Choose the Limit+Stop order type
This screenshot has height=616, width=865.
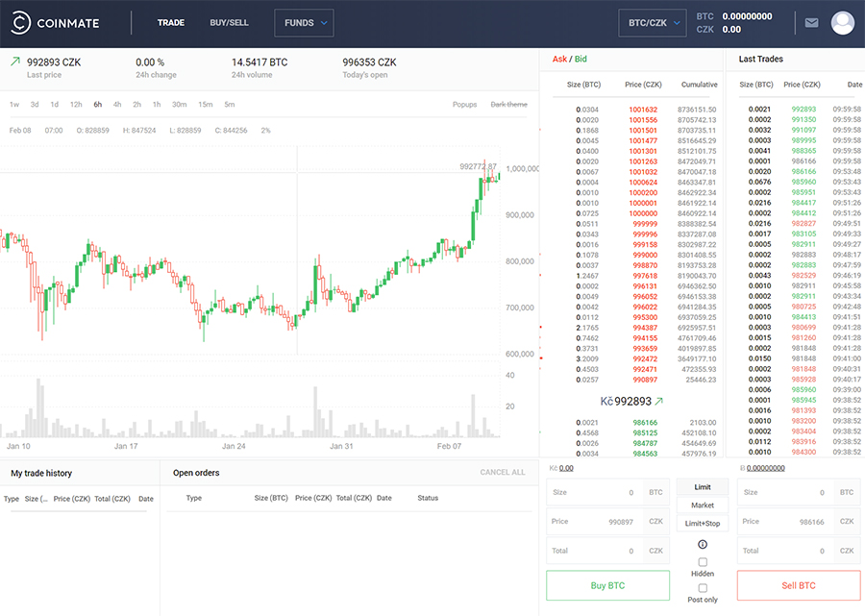pos(703,524)
